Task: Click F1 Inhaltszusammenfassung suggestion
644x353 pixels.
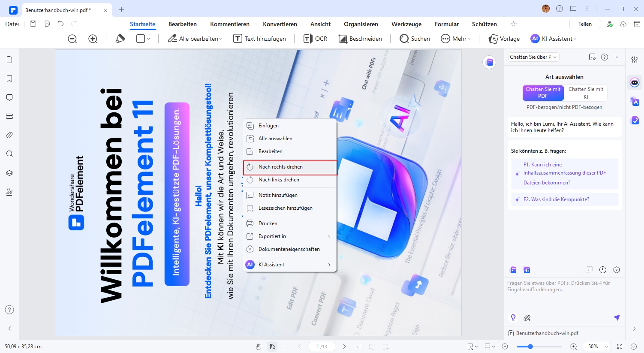Action: [564, 174]
